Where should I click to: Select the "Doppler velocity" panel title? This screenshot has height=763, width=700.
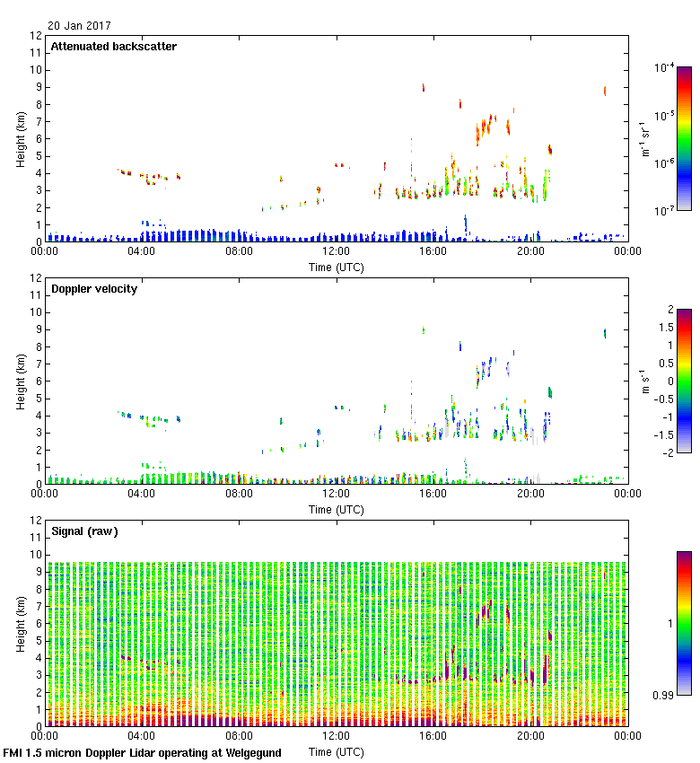(x=94, y=289)
